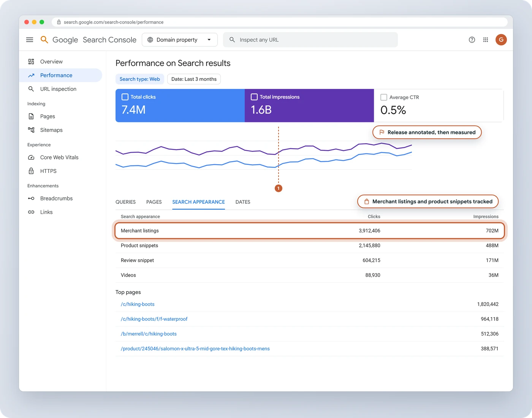Click the Clicks column header
The height and width of the screenshot is (418, 532).
[x=374, y=217]
